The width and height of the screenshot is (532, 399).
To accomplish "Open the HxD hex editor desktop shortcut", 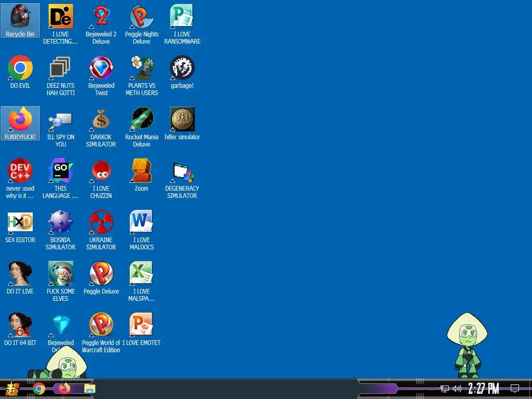I will click(x=20, y=227).
